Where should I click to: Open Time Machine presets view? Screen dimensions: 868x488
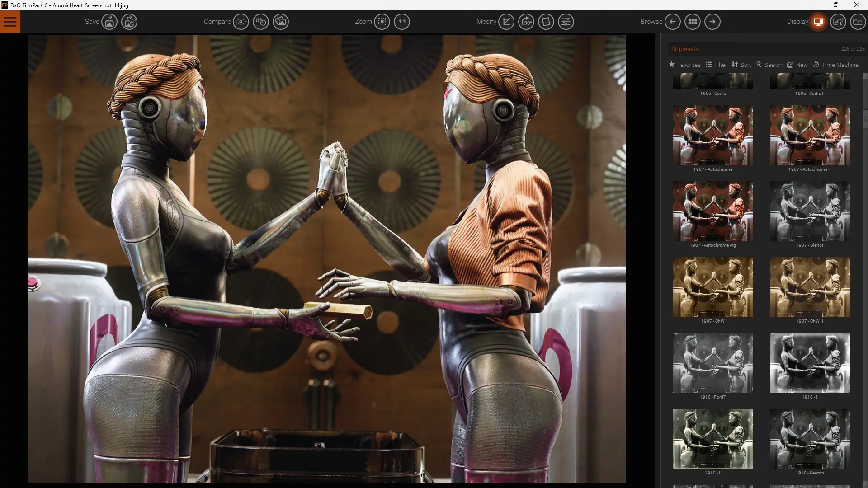835,65
